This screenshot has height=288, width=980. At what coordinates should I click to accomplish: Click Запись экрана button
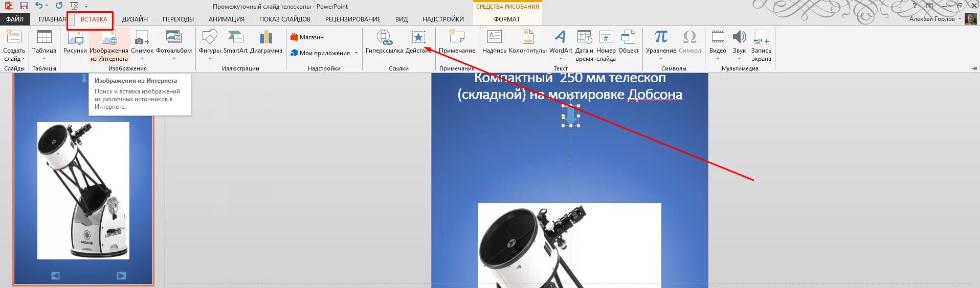[761, 45]
